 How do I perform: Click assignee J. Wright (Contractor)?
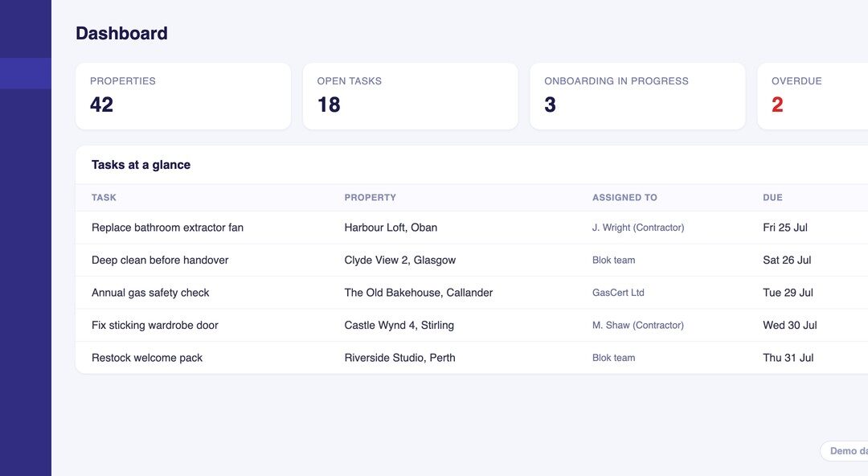pos(638,228)
